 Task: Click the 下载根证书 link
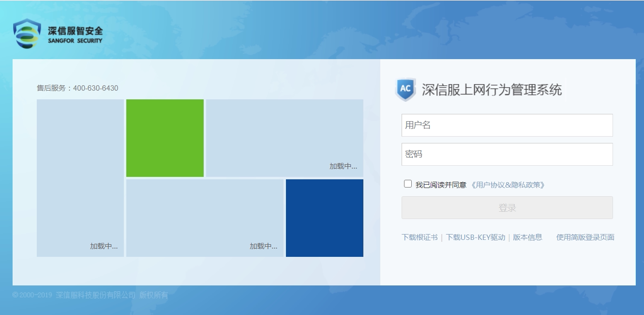[x=419, y=237]
